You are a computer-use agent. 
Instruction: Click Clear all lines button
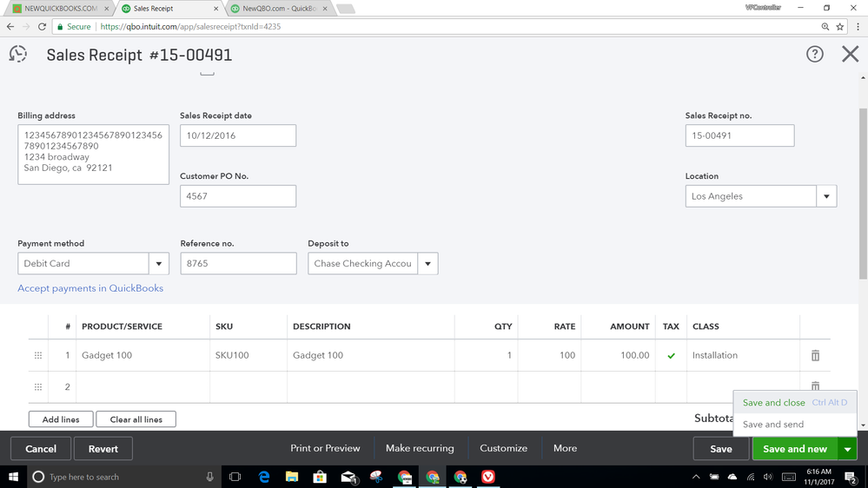click(136, 419)
